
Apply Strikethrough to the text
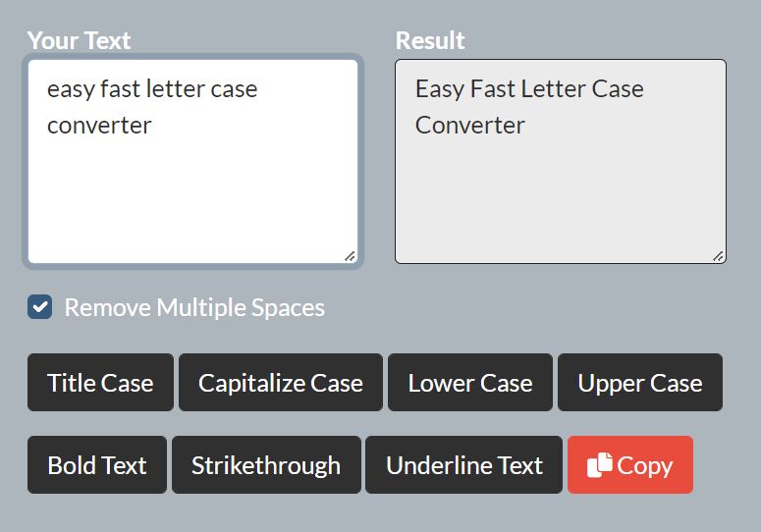pos(266,464)
